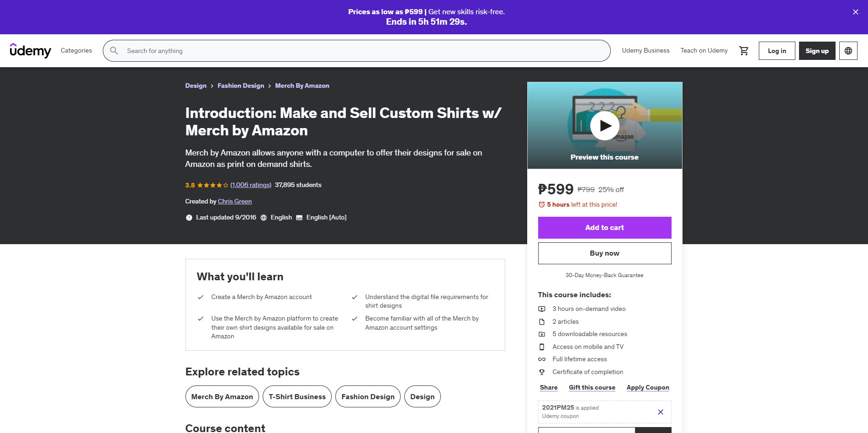Viewport: 868px width, 433px height.
Task: Click the checkmark beside Use the Merch by Amazon platform
Action: [x=200, y=319]
